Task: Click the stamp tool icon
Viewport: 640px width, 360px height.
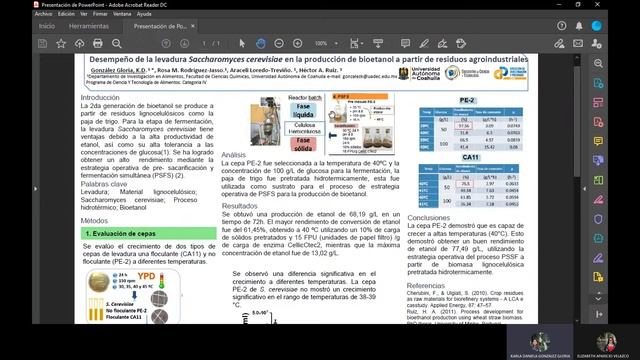Action: [461, 43]
